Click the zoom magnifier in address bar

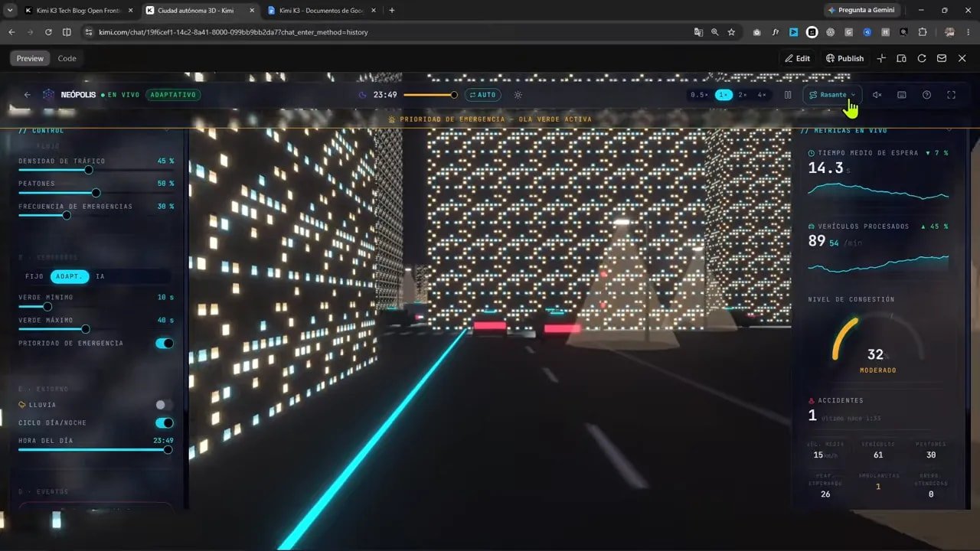(714, 32)
